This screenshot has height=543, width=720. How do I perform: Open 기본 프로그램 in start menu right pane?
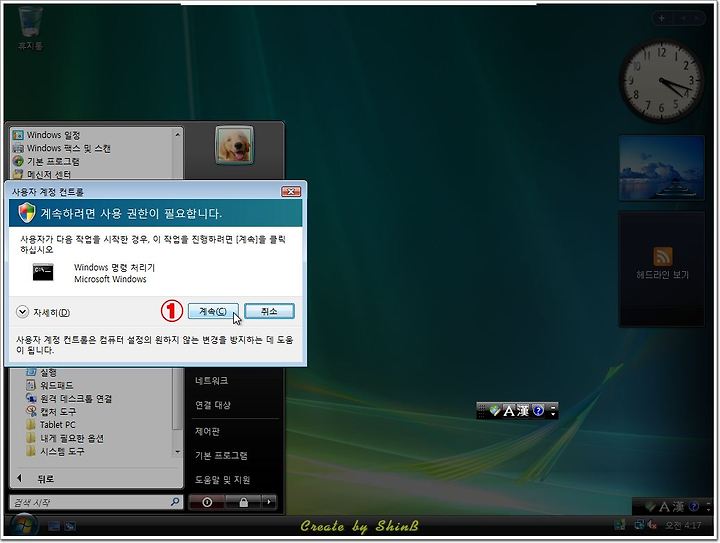tap(221, 456)
